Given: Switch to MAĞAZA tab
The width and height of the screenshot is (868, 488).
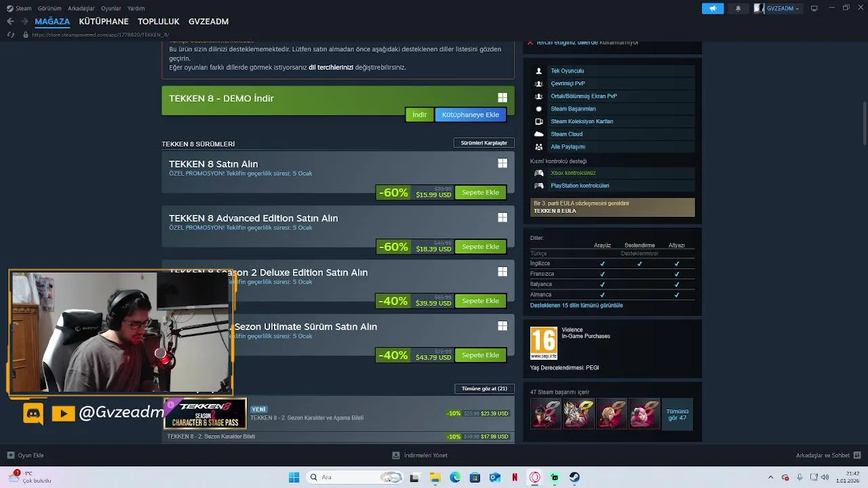Looking at the screenshot, I should click(x=52, y=22).
